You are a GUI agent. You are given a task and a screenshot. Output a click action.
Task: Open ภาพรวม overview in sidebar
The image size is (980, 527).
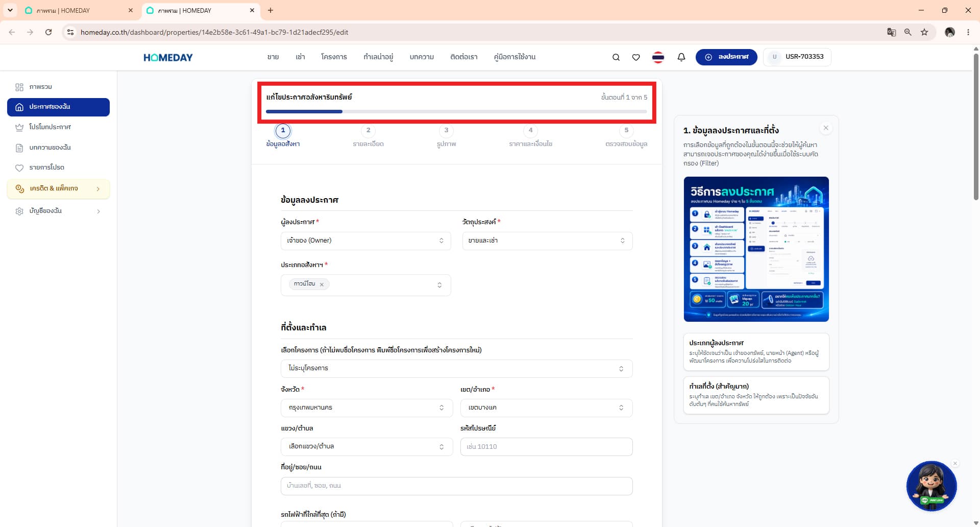pyautogui.click(x=58, y=87)
